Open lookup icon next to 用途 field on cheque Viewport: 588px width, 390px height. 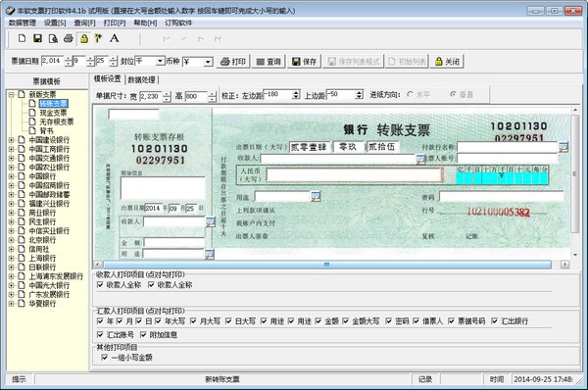coord(316,196)
